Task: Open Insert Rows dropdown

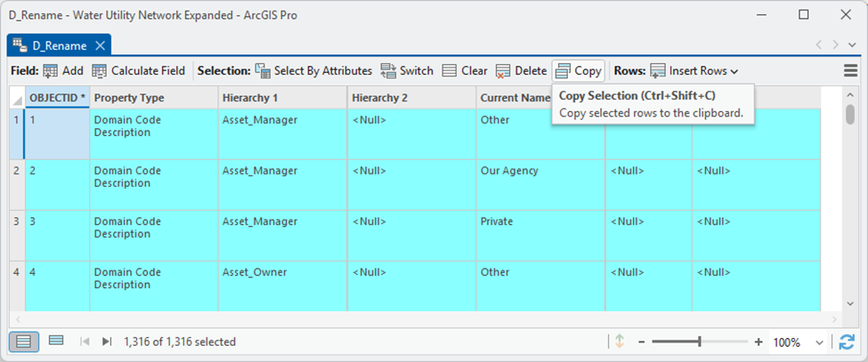Action: tap(694, 71)
